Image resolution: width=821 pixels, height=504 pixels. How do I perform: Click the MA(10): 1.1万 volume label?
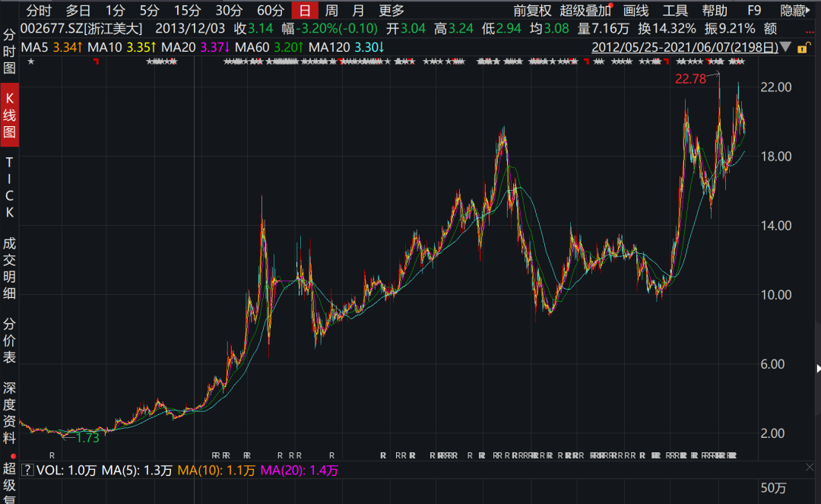[216, 471]
